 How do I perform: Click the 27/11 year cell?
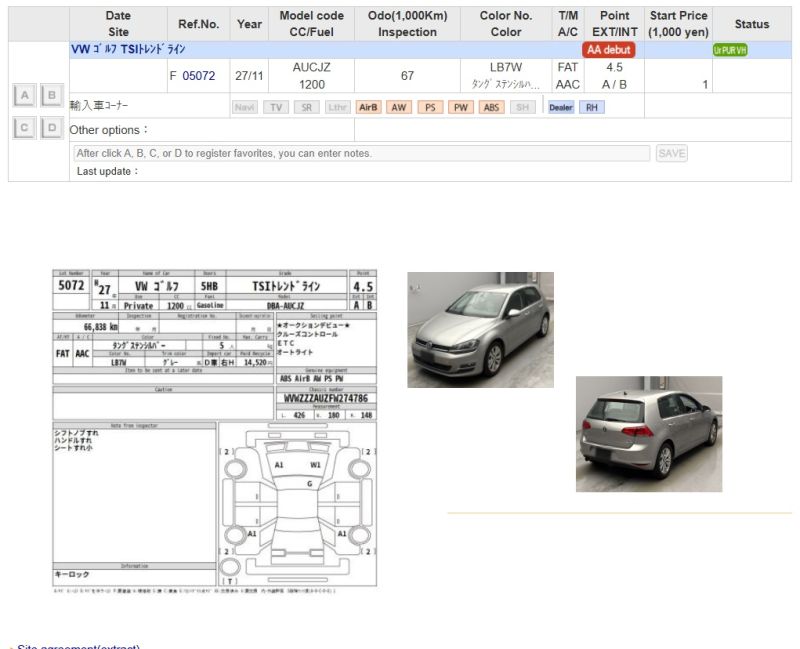tap(249, 76)
